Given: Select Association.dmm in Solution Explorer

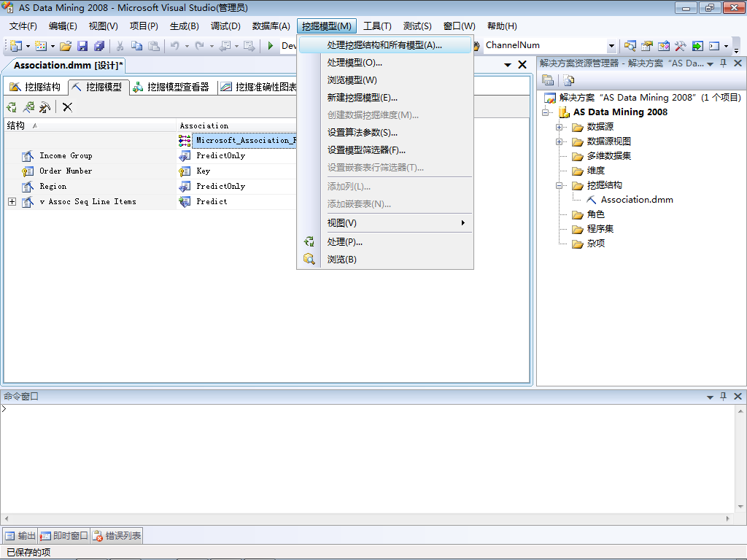Looking at the screenshot, I should pos(637,200).
